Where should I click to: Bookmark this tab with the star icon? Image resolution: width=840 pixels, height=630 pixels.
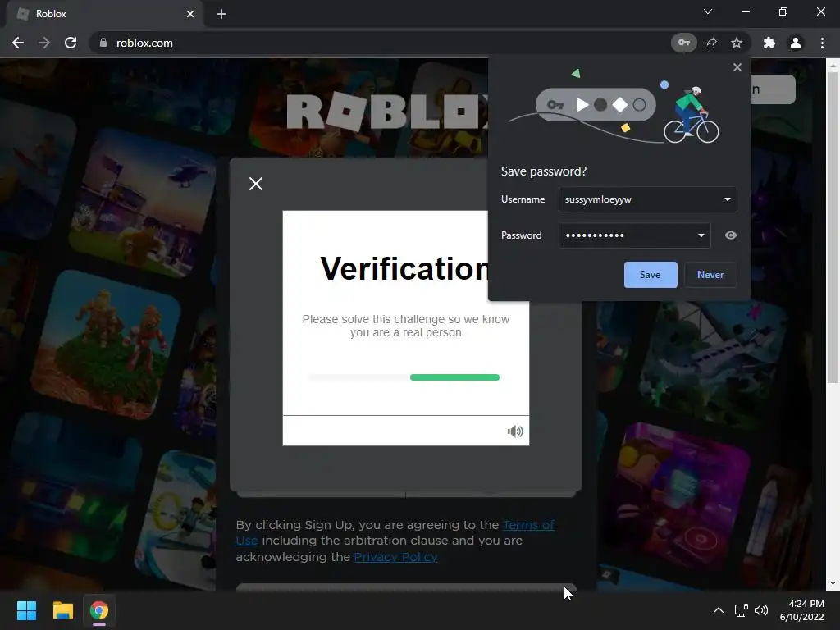pos(737,43)
